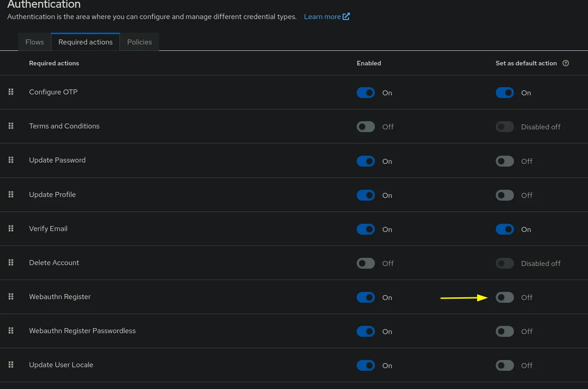
Task: Click the drag handle for Configure OTP
Action: [11, 92]
